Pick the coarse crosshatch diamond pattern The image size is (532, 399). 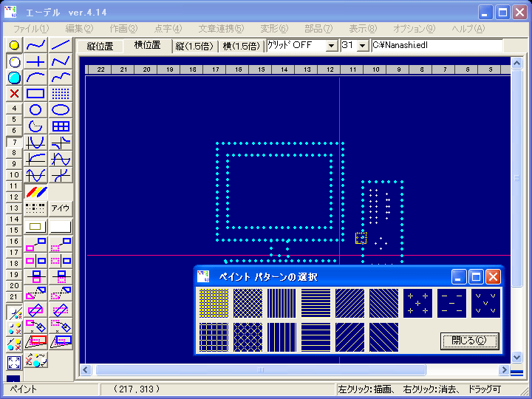[248, 337]
